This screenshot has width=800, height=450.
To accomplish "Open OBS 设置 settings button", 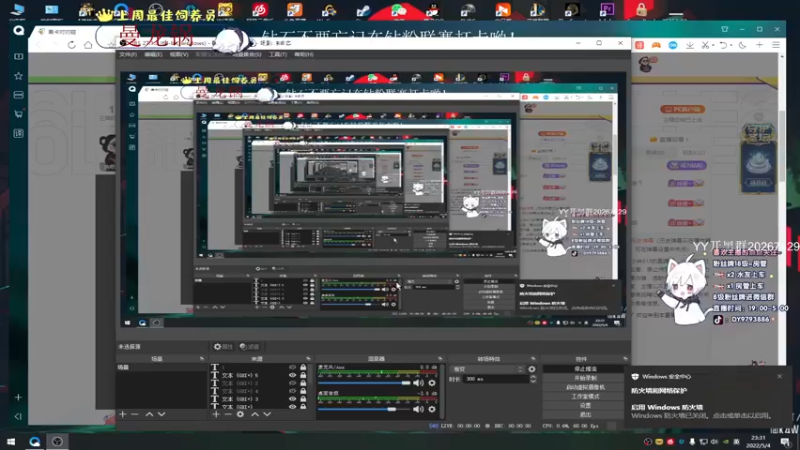I will tap(585, 406).
